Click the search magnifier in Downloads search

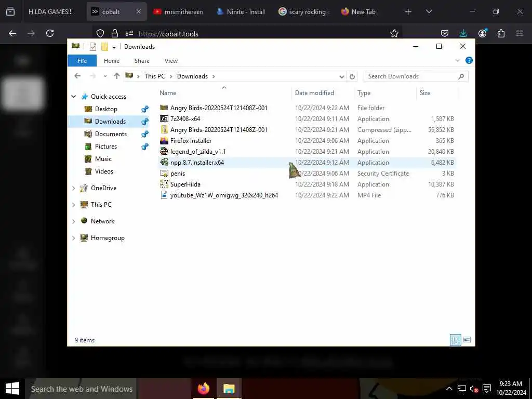[x=461, y=76]
